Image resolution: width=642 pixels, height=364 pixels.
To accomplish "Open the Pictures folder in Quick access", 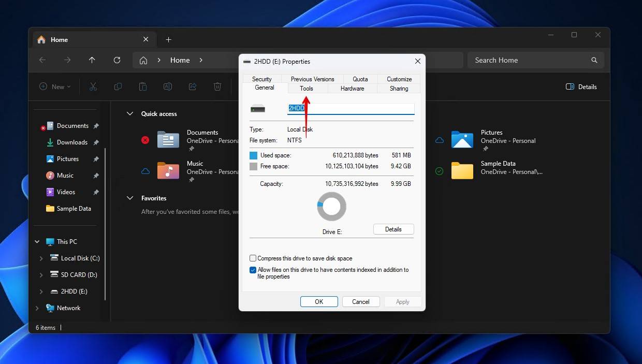I will [x=462, y=139].
